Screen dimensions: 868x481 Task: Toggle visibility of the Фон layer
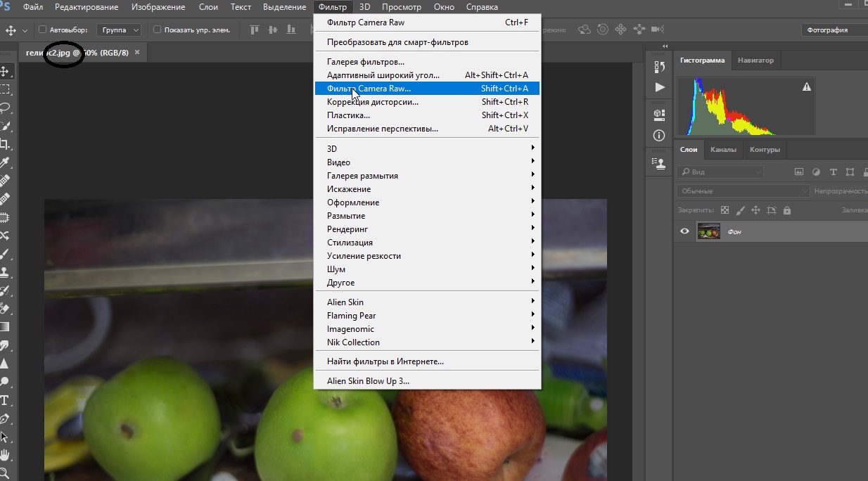pos(684,231)
